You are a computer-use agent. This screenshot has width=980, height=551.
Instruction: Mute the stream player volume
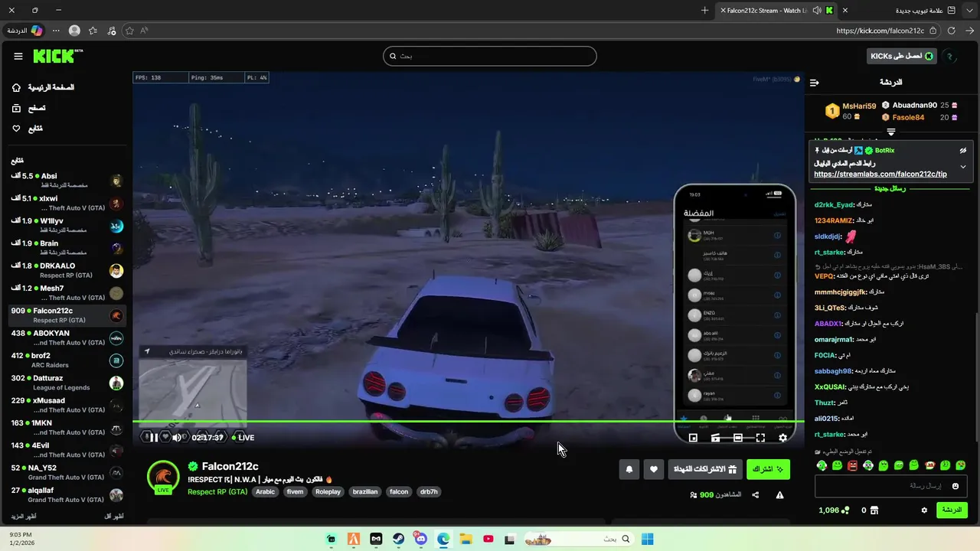[177, 438]
